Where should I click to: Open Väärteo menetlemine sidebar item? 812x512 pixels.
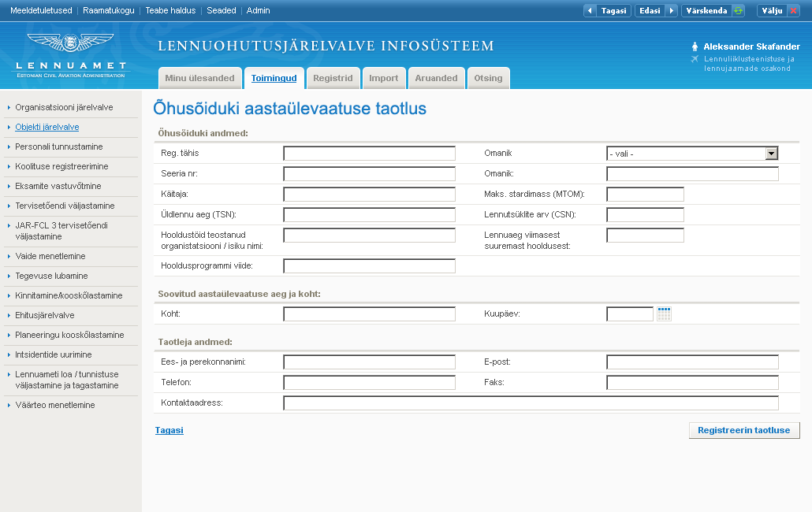[55, 406]
